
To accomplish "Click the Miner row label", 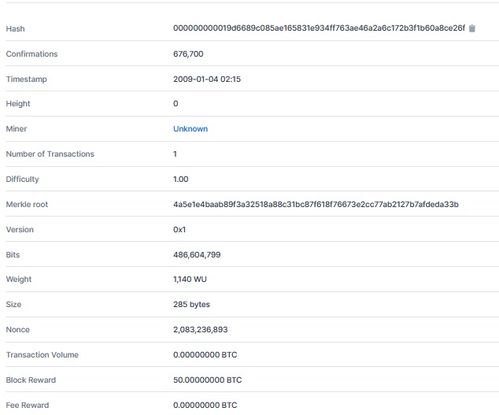I will point(16,129).
